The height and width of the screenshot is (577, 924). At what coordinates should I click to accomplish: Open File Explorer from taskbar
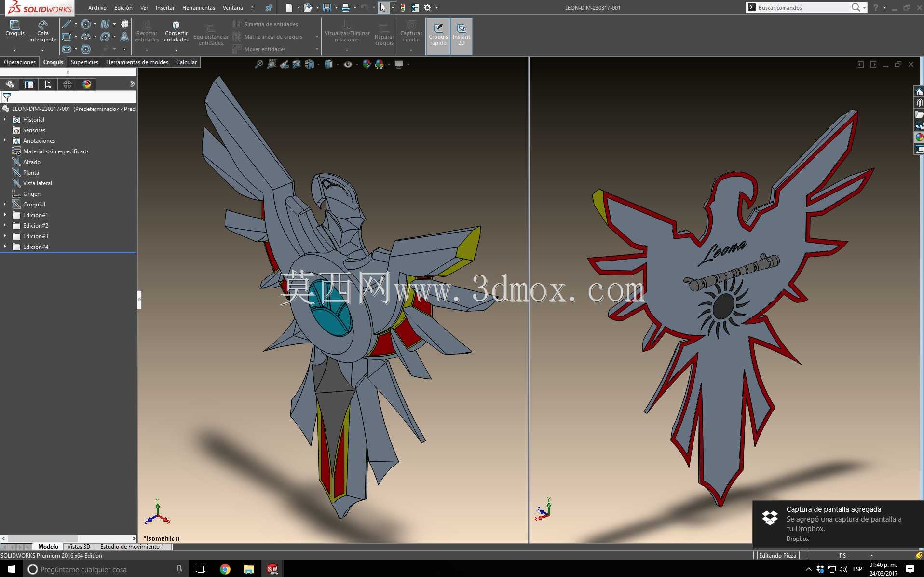click(x=248, y=569)
